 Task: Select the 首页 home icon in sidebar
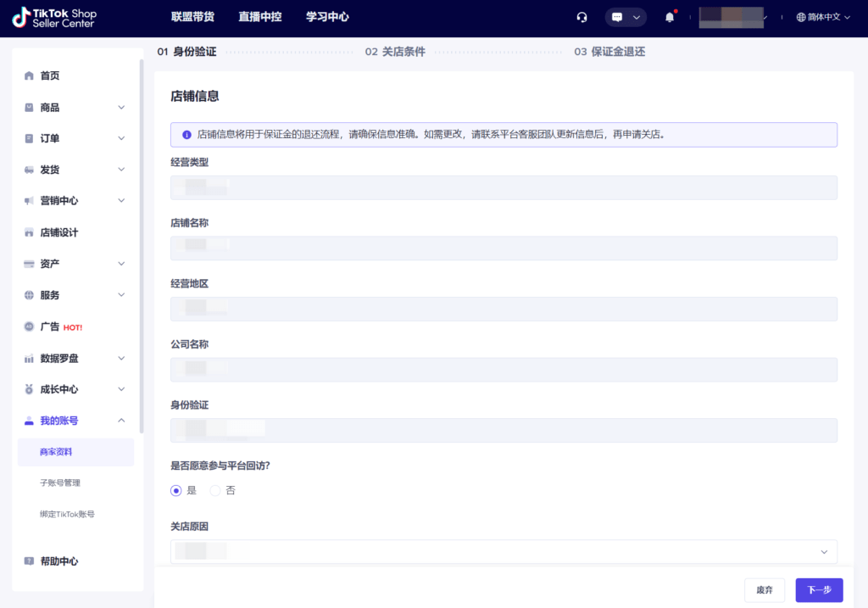click(x=29, y=75)
